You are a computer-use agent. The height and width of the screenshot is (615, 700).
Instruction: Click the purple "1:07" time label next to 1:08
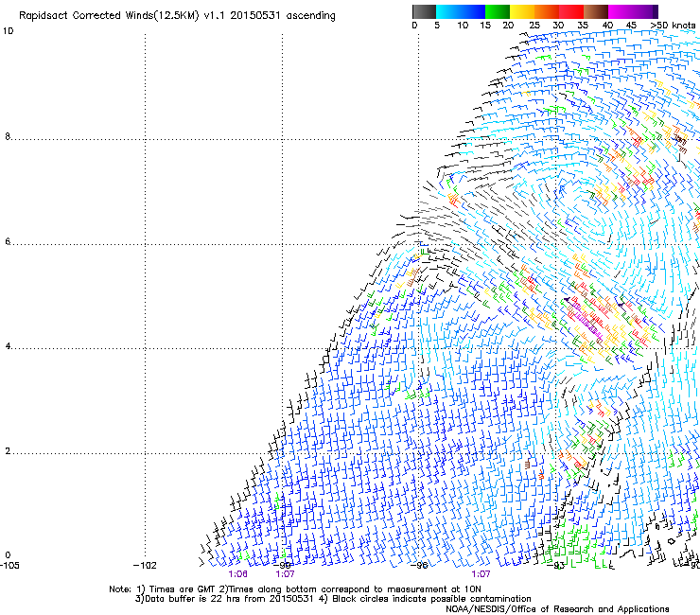click(286, 574)
